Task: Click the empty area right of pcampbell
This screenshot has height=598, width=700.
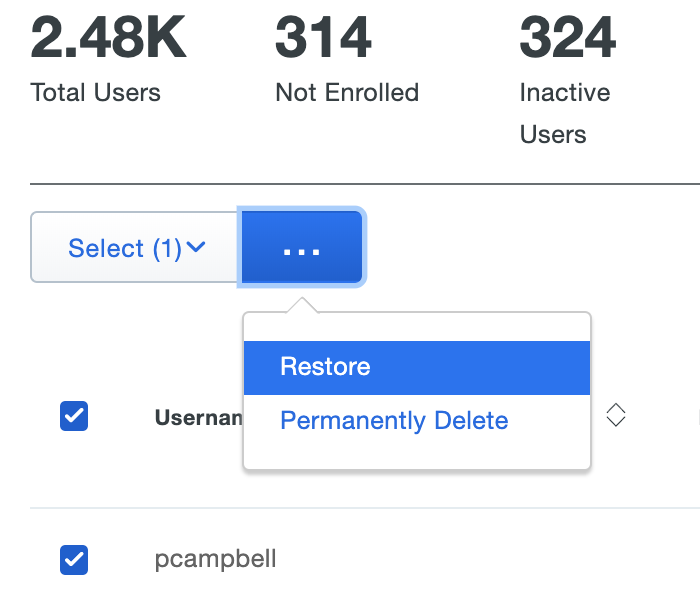Action: [x=480, y=560]
